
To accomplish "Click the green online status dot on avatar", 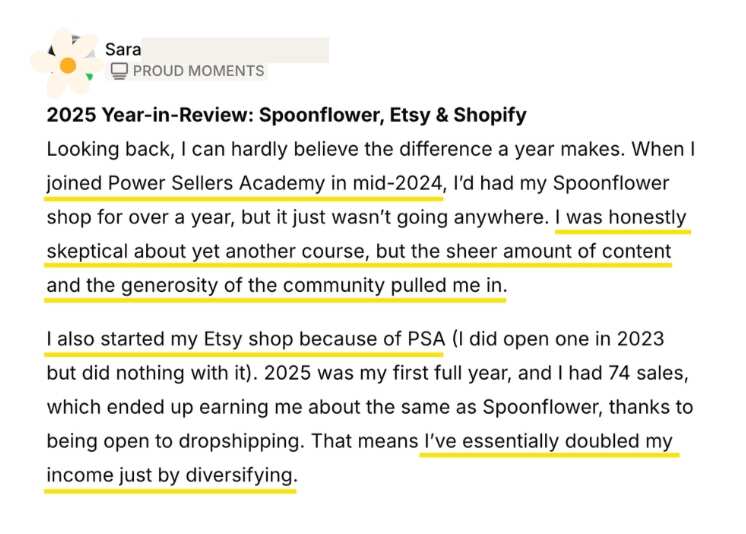I will (x=89, y=76).
